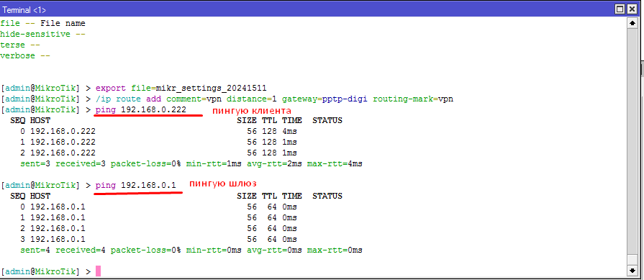The image size is (644, 280).
Task: Click the 'hide-sensitive --' line
Action: [42, 34]
